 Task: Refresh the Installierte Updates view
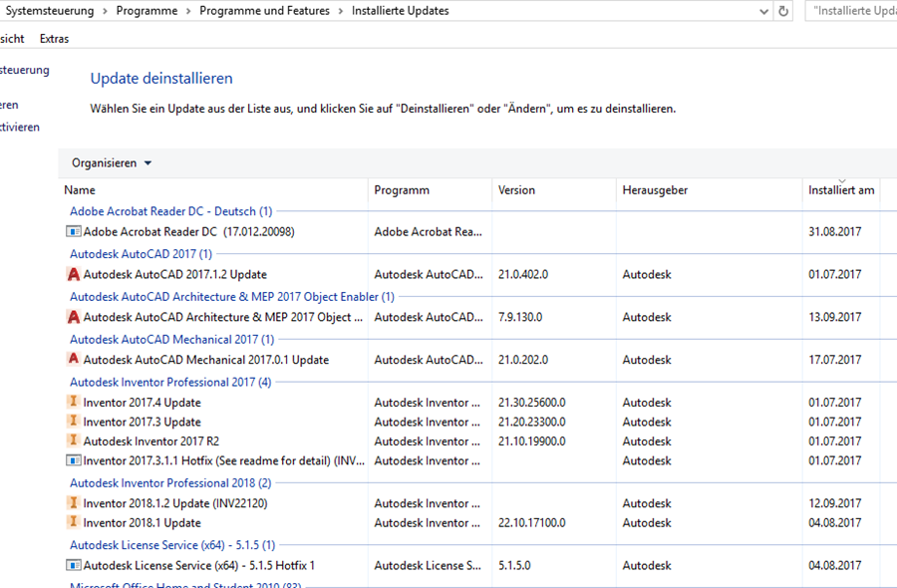pos(783,11)
